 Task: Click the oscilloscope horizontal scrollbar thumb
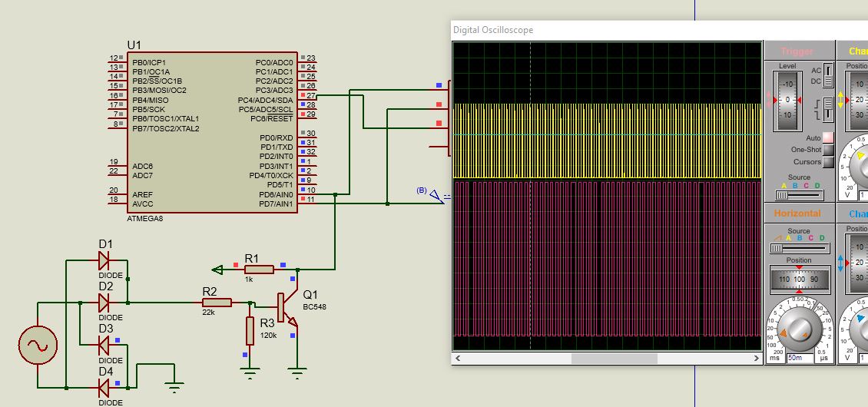point(614,359)
